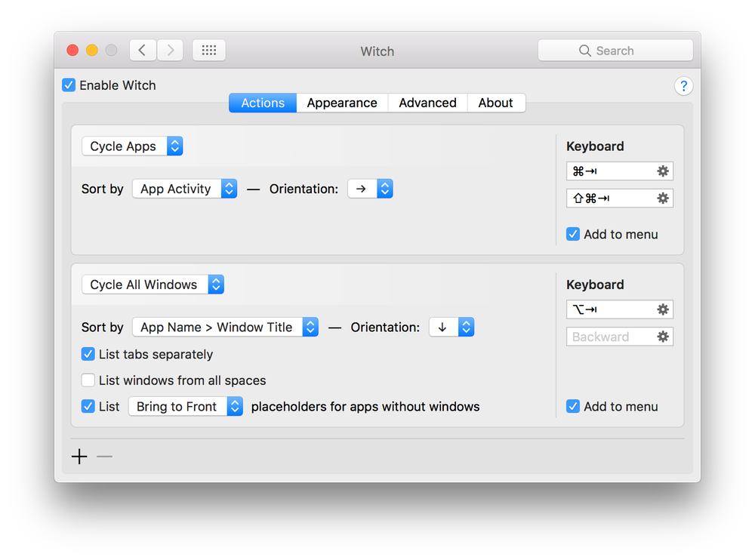Go forward with the right chevron button
Screen dimensions: 755x560
point(170,50)
